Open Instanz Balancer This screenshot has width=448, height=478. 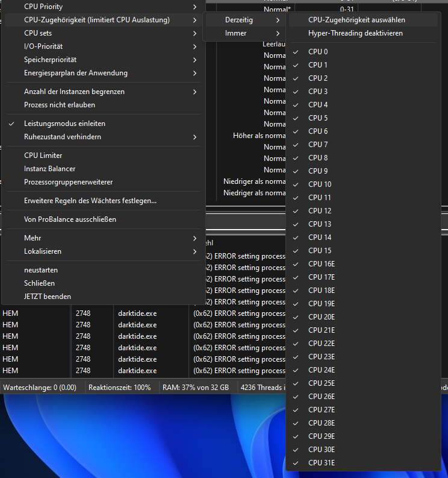pyautogui.click(x=103, y=169)
